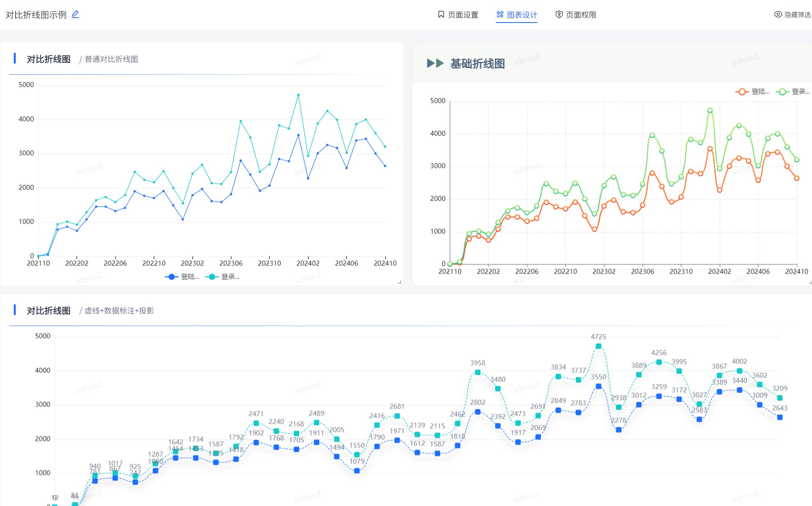This screenshot has height=506, width=812.
Task: Click the 普通对比折线图 subtitle text
Action: click(x=111, y=59)
